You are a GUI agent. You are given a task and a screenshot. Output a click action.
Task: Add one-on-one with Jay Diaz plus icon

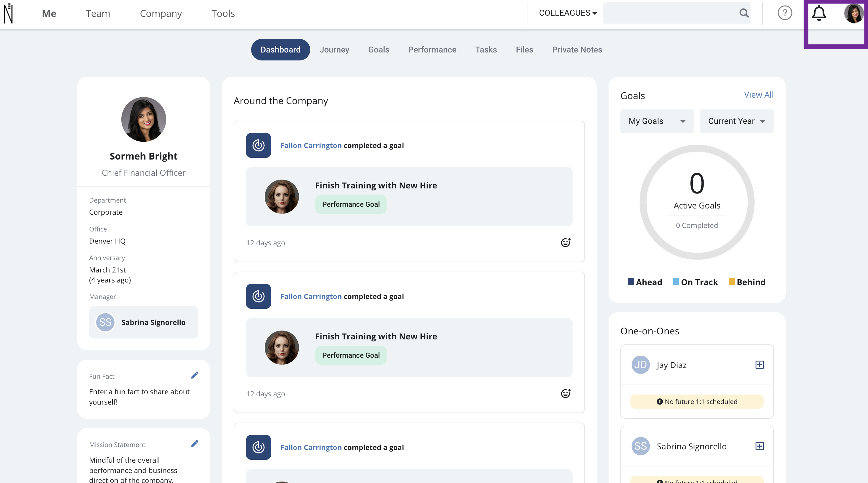point(759,365)
